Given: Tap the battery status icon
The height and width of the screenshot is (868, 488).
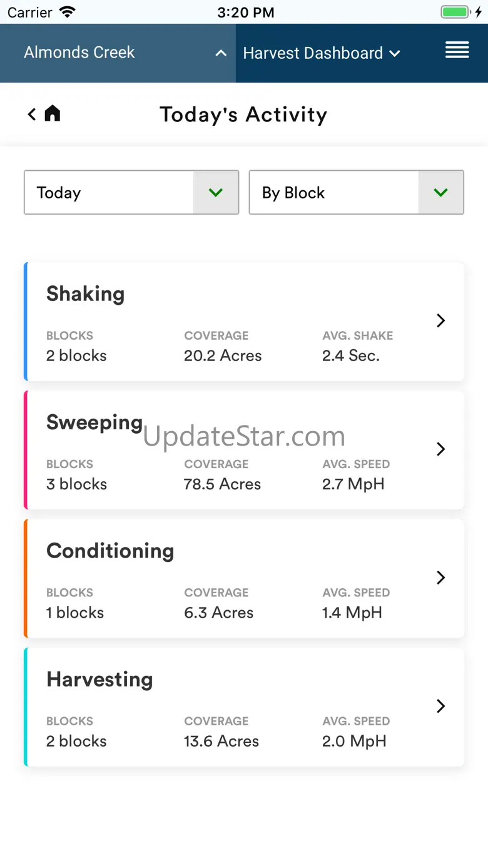Looking at the screenshot, I should click(455, 12).
